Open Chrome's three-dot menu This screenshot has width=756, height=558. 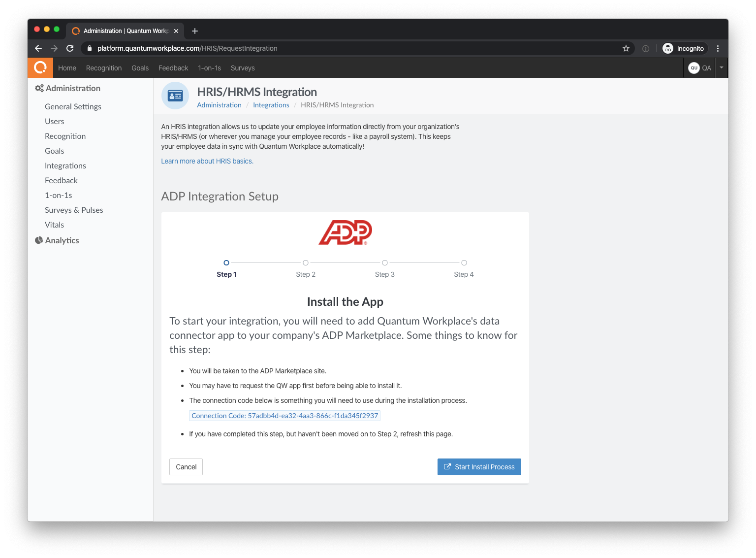(718, 48)
